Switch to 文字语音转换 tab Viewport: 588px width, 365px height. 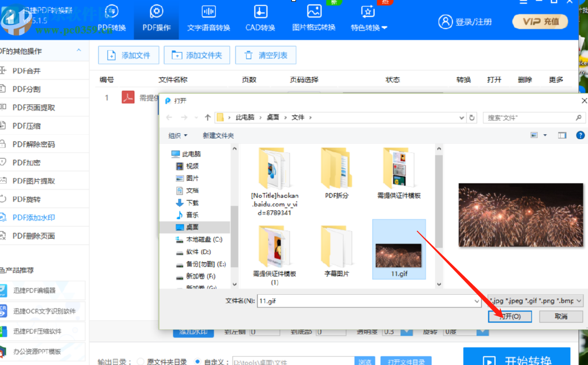coord(208,19)
